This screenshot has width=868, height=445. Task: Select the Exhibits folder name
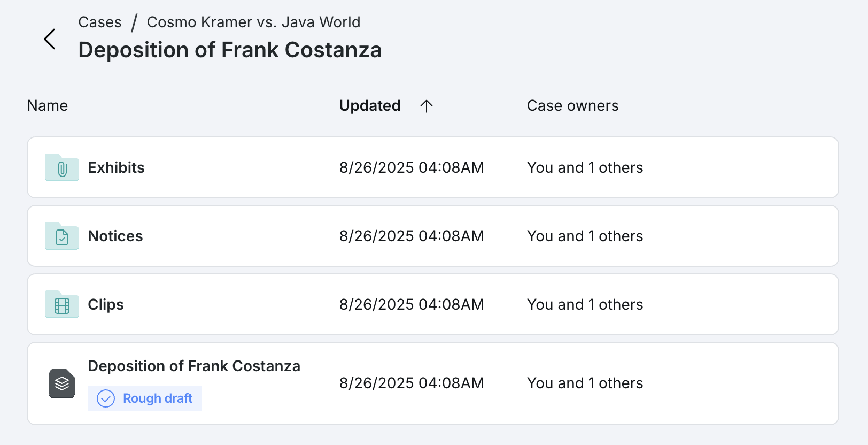(116, 167)
